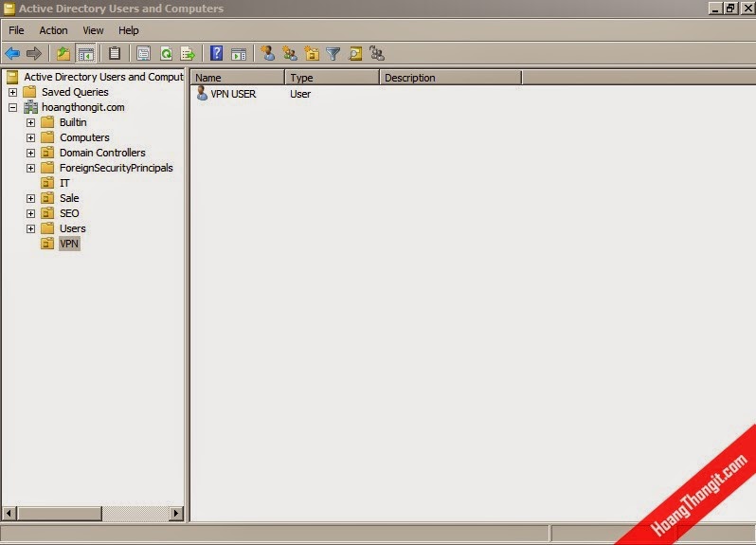Create a new group with toolbar icon
The height and width of the screenshot is (545, 756).
[290, 53]
